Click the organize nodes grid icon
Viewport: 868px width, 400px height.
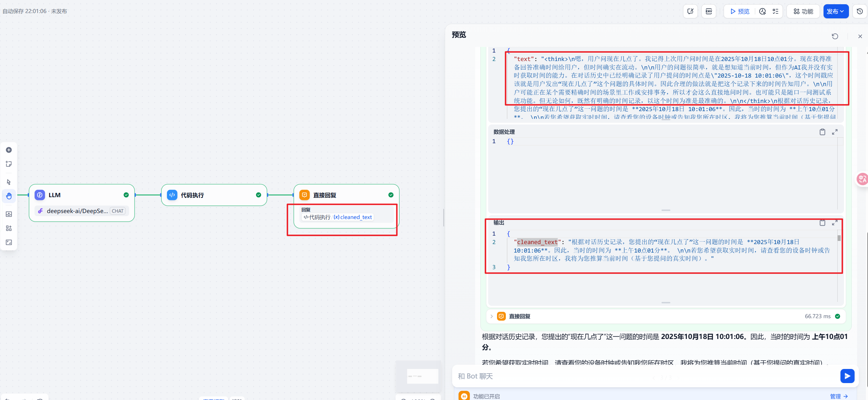point(9,228)
